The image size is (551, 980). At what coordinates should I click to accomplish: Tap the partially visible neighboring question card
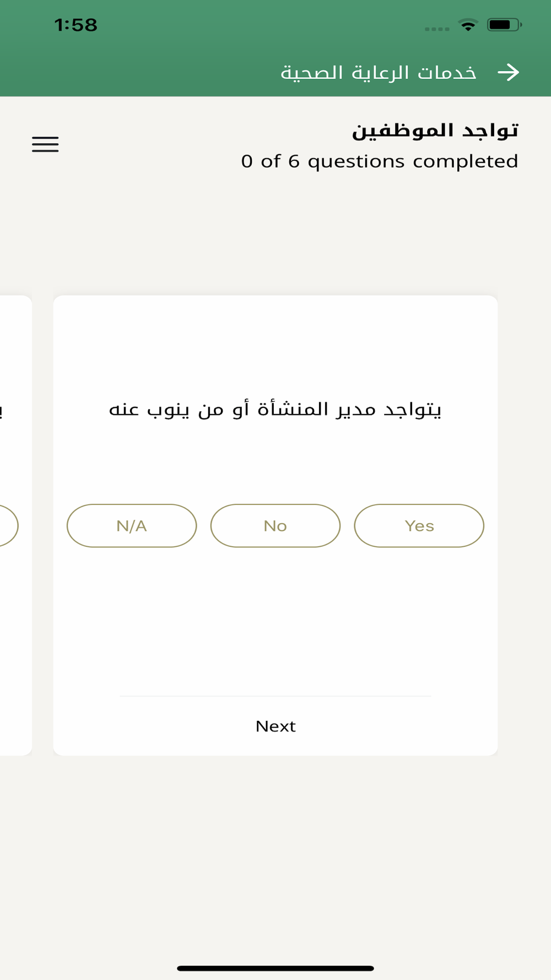(15, 525)
